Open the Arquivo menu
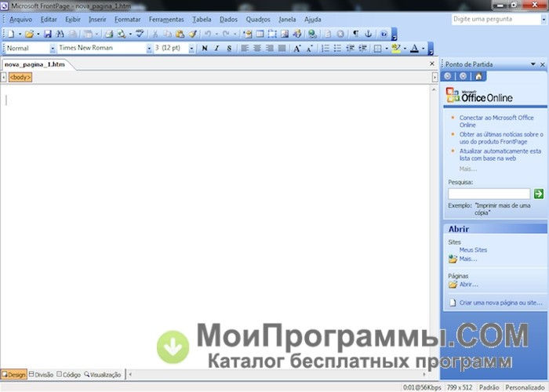The image size is (549, 392). (20, 20)
